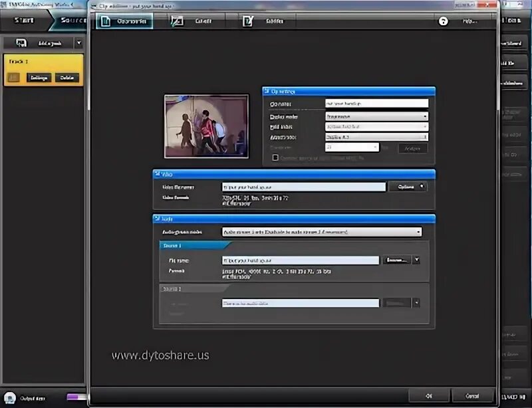Screen dimensions: 532x408
Task: Toggle the checkbox below Frame rate
Action: pyautogui.click(x=275, y=157)
